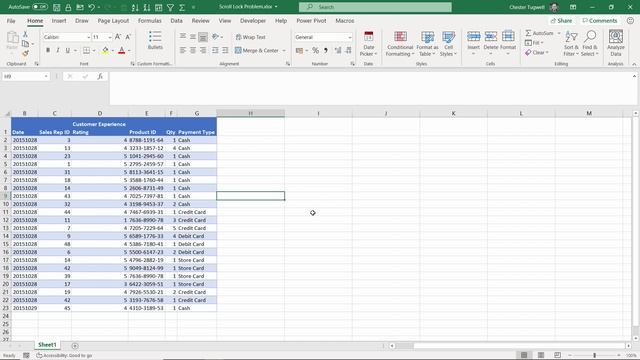
Task: Increase font size with large A
Action: [118, 37]
